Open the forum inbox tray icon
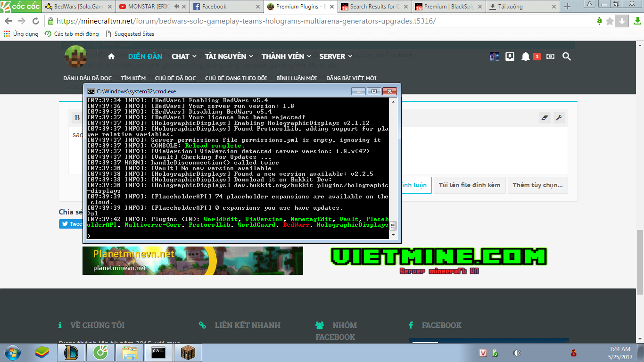This screenshot has width=644, height=362. [x=510, y=57]
